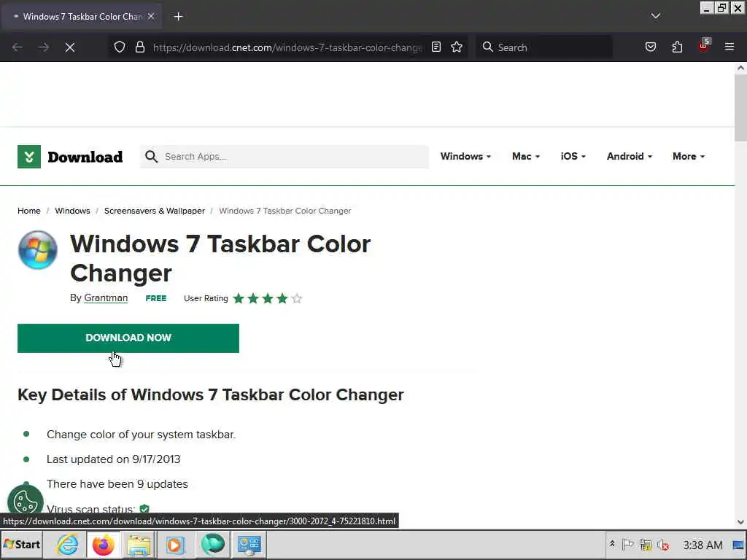Click the Firefox back arrow button
This screenshot has height=560, width=747.
tap(18, 47)
